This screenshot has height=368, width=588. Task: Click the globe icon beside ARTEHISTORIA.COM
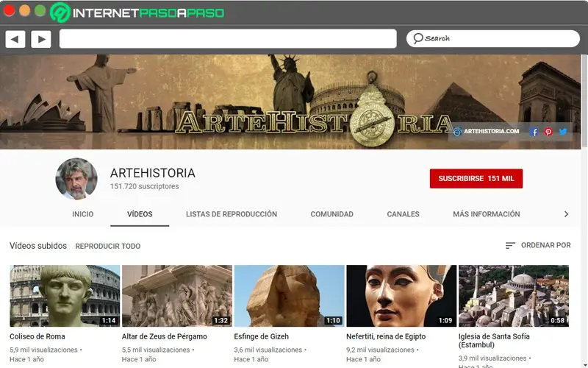point(457,132)
